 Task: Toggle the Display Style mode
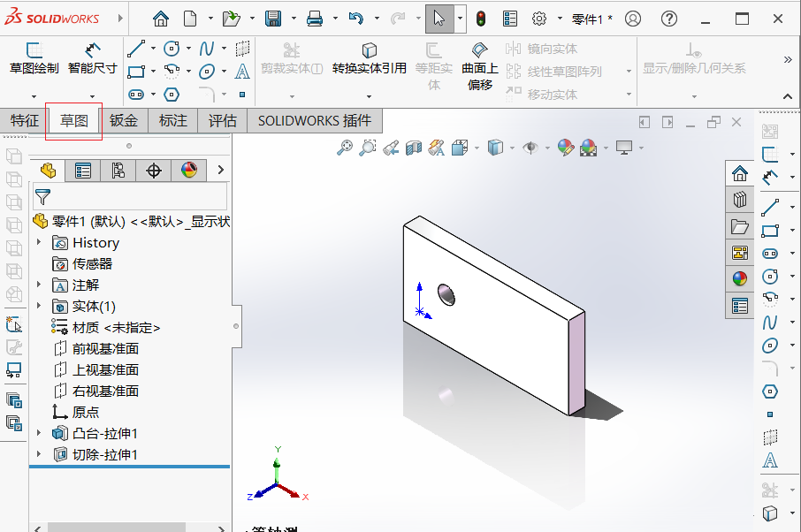point(495,148)
